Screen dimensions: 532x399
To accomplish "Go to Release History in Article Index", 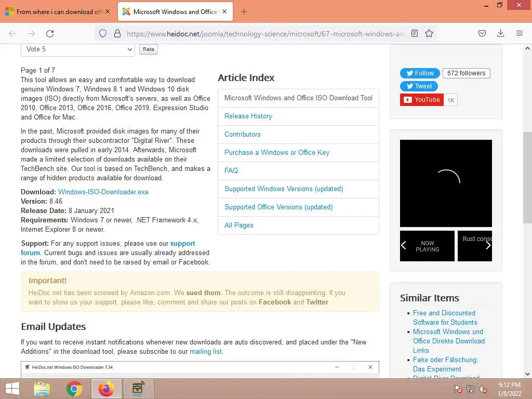I will coord(248,116).
